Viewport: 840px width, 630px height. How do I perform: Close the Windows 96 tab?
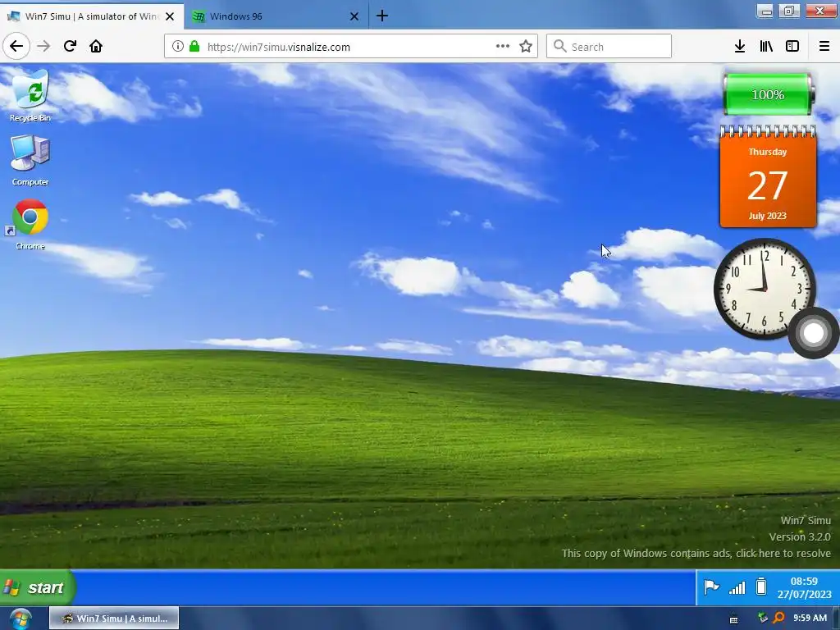click(354, 16)
